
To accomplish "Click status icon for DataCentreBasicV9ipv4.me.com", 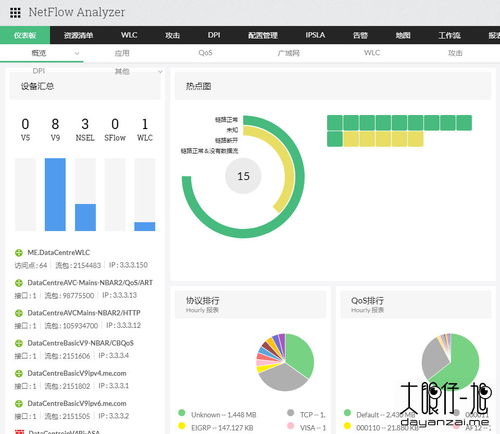I will pos(19,374).
